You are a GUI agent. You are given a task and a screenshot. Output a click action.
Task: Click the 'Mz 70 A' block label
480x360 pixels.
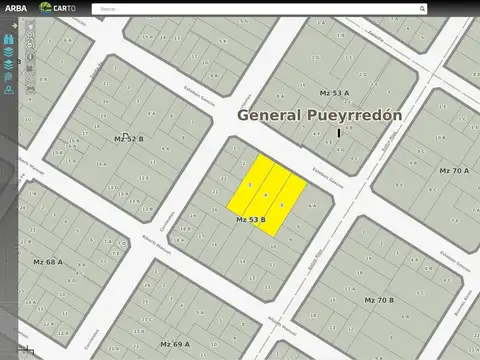tap(454, 171)
